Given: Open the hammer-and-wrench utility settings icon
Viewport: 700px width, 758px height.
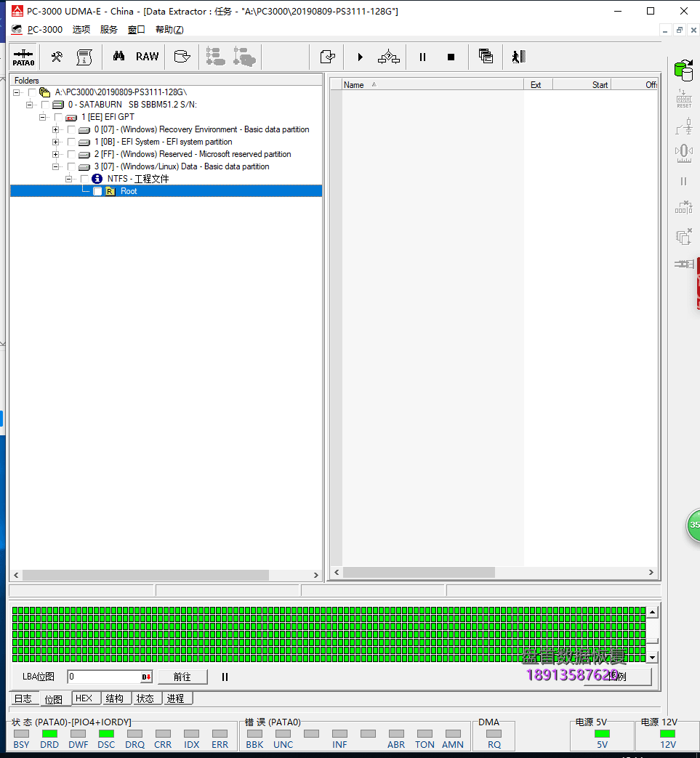Looking at the screenshot, I should [x=57, y=57].
